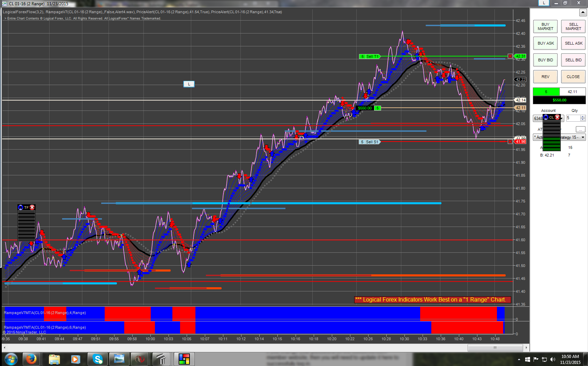588x366 pixels.
Task: Click the scrollbar right arrow
Action: [x=526, y=348]
